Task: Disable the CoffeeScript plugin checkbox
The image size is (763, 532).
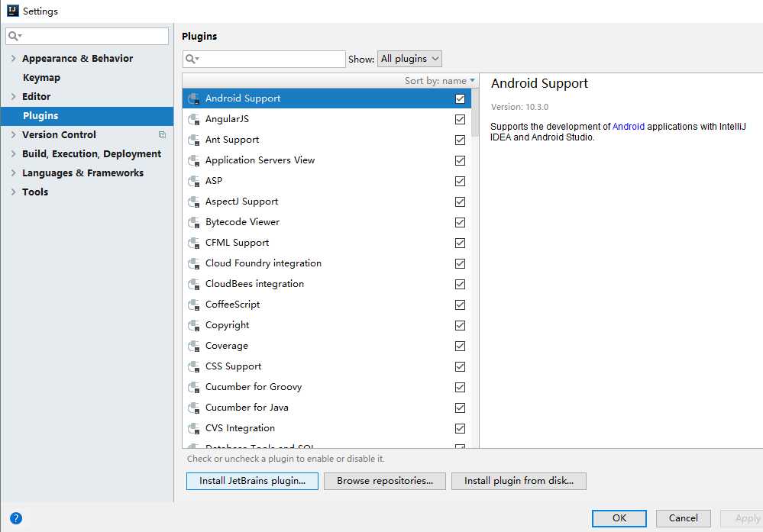Action: click(x=460, y=305)
